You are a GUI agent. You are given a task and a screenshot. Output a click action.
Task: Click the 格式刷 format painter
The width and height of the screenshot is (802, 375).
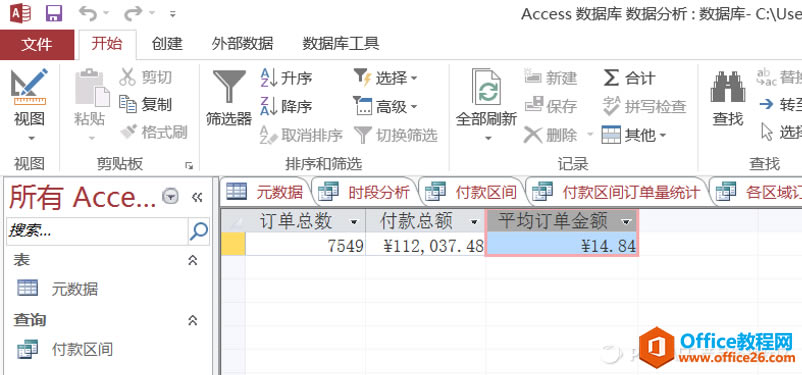pyautogui.click(x=154, y=133)
